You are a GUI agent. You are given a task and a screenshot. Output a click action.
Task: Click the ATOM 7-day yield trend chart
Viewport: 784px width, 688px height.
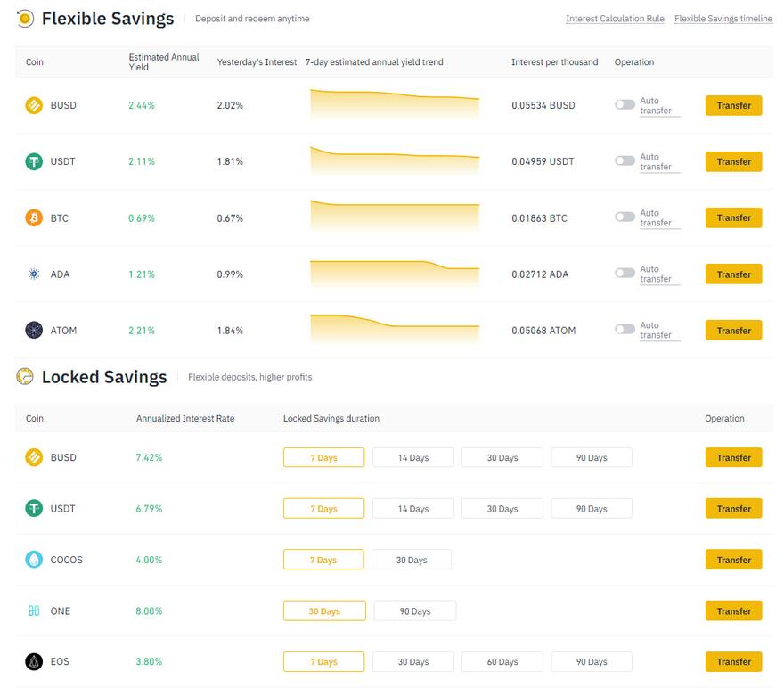point(395,330)
